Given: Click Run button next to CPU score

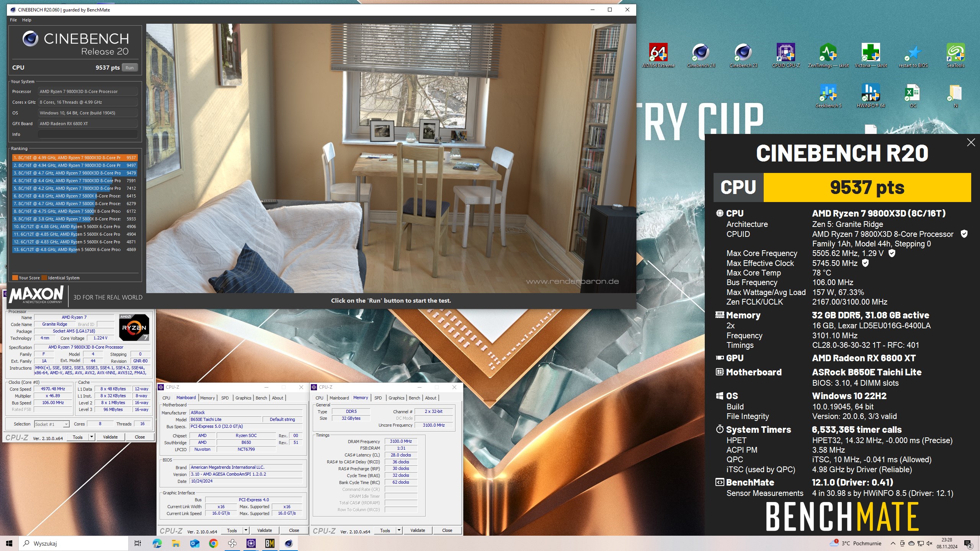Looking at the screenshot, I should pos(130,68).
